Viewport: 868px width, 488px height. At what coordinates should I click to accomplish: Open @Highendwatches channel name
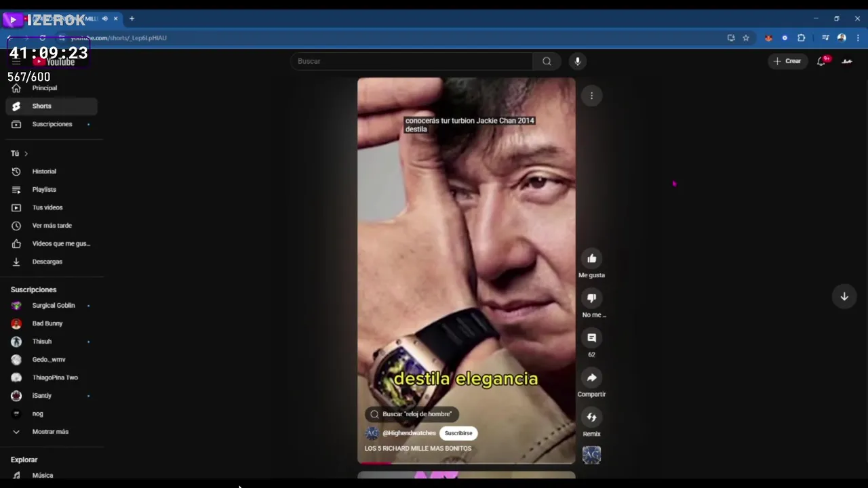(409, 433)
